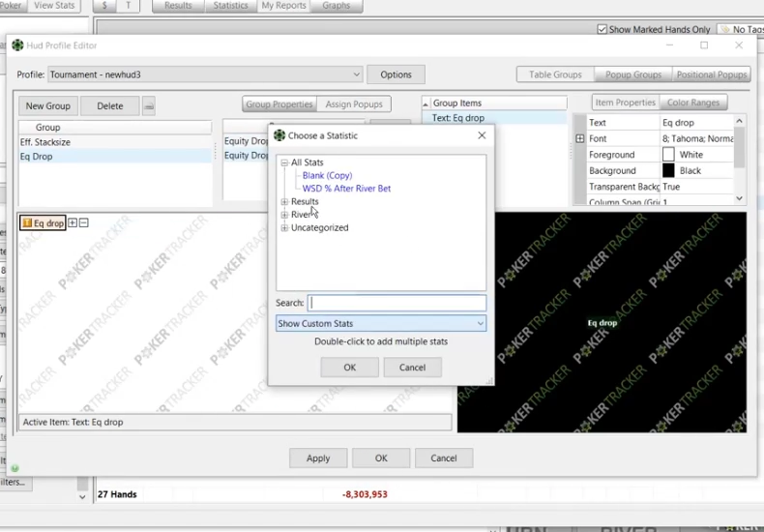Click the statistic Search input field
This screenshot has height=532, width=764.
point(397,303)
